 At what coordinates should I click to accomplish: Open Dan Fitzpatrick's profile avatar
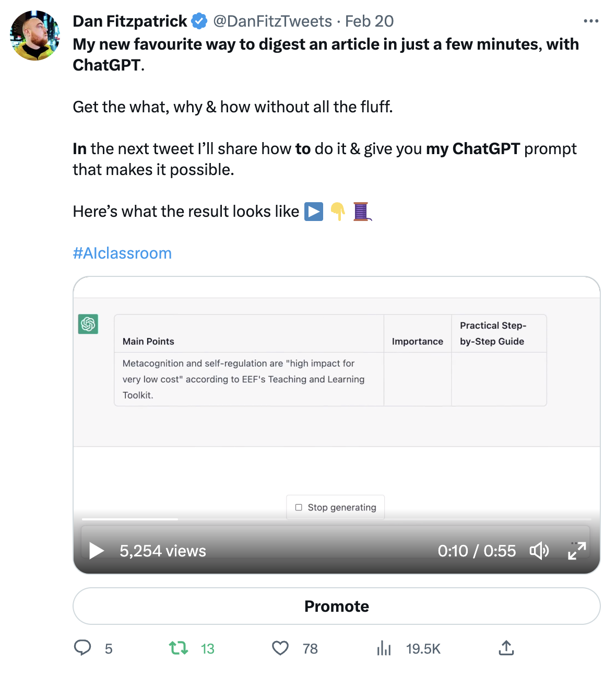[35, 36]
